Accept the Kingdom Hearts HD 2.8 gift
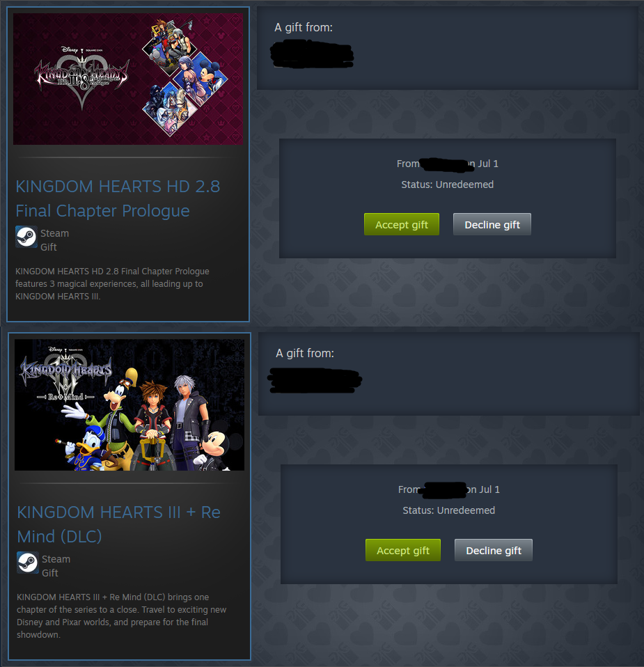Image resolution: width=644 pixels, height=667 pixels. 402,224
